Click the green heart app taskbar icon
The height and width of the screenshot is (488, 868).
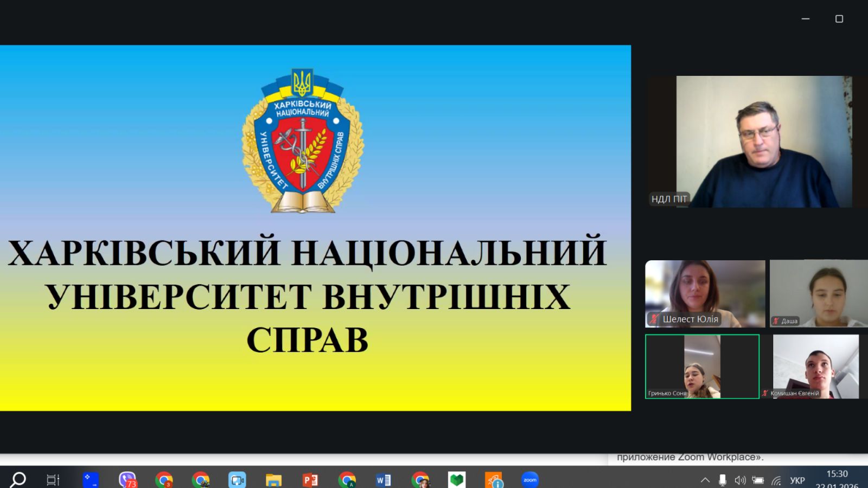[457, 480]
